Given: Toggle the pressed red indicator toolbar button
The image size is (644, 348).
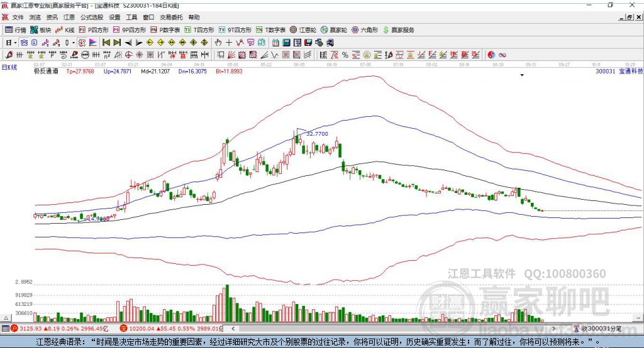Looking at the screenshot, I should [x=82, y=43].
